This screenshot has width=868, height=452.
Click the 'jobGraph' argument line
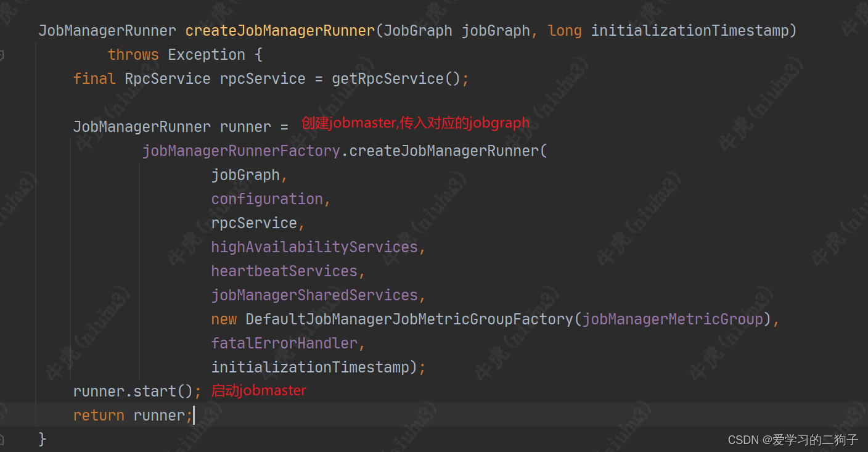pyautogui.click(x=245, y=175)
